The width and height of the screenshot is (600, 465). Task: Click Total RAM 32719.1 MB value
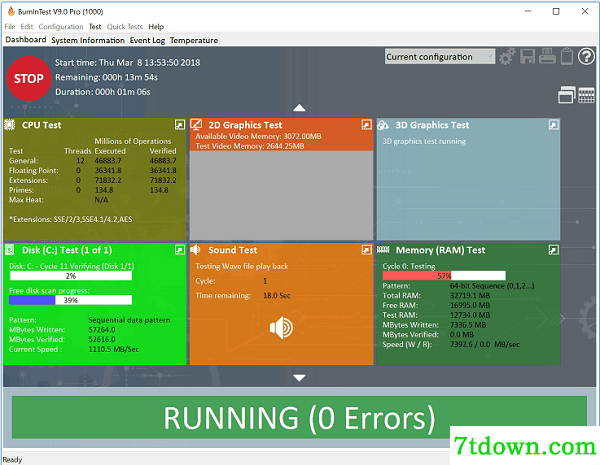(470, 295)
